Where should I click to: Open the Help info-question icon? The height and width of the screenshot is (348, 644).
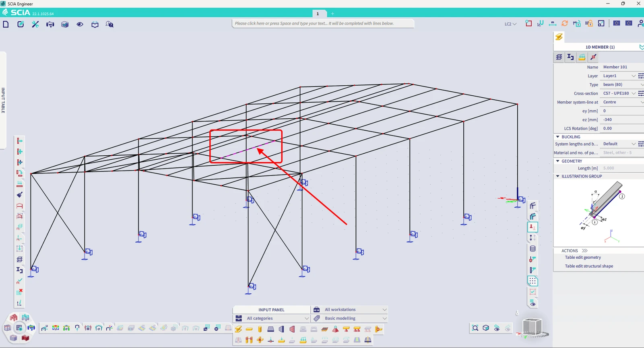(x=109, y=24)
